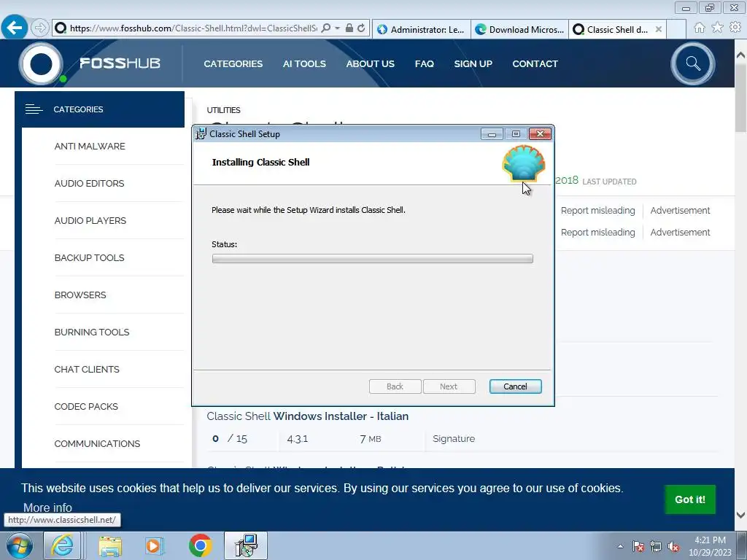This screenshot has width=747, height=560.
Task: Select CHAT CLIENTS category
Action: point(87,369)
